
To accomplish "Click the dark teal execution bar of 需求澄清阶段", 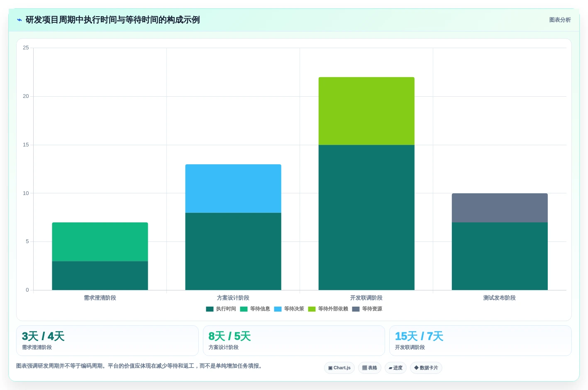I will [x=100, y=275].
